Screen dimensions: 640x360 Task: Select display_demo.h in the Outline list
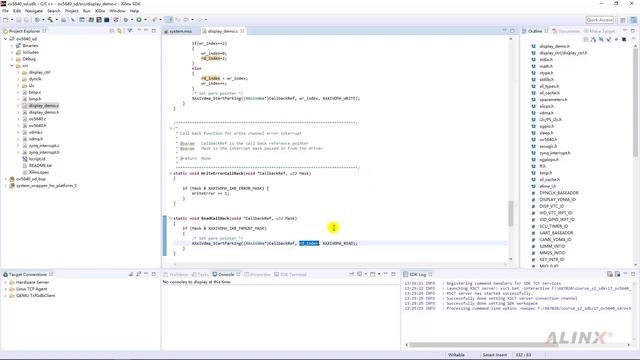tap(554, 46)
